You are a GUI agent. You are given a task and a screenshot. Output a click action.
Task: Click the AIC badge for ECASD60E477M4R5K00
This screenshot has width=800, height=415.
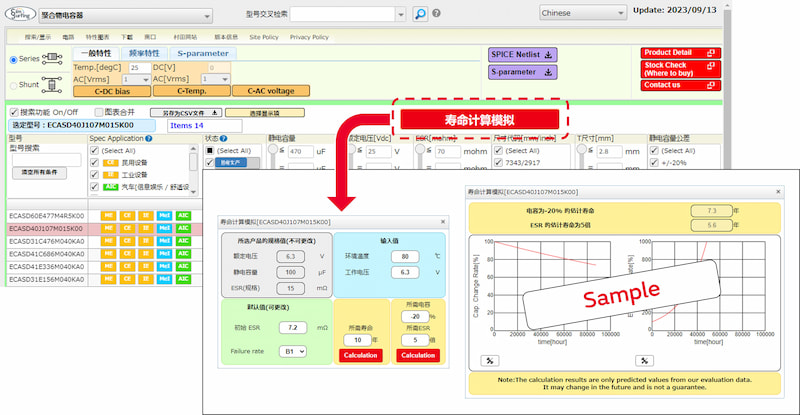183,215
